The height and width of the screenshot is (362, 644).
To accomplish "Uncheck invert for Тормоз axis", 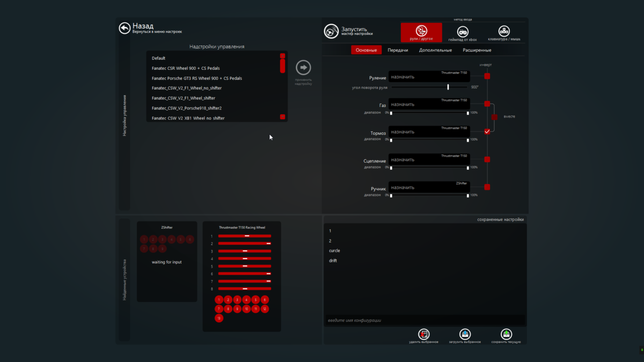I will [x=487, y=131].
